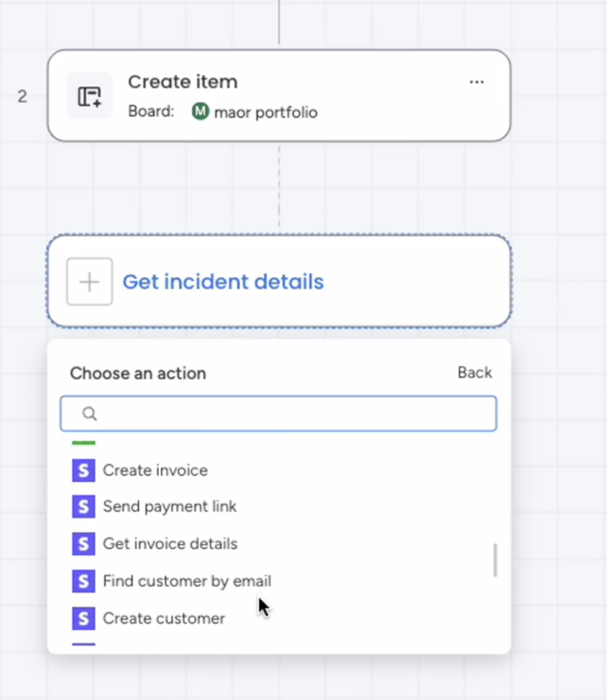Click the Stripe icon beside Create customer

83,618
